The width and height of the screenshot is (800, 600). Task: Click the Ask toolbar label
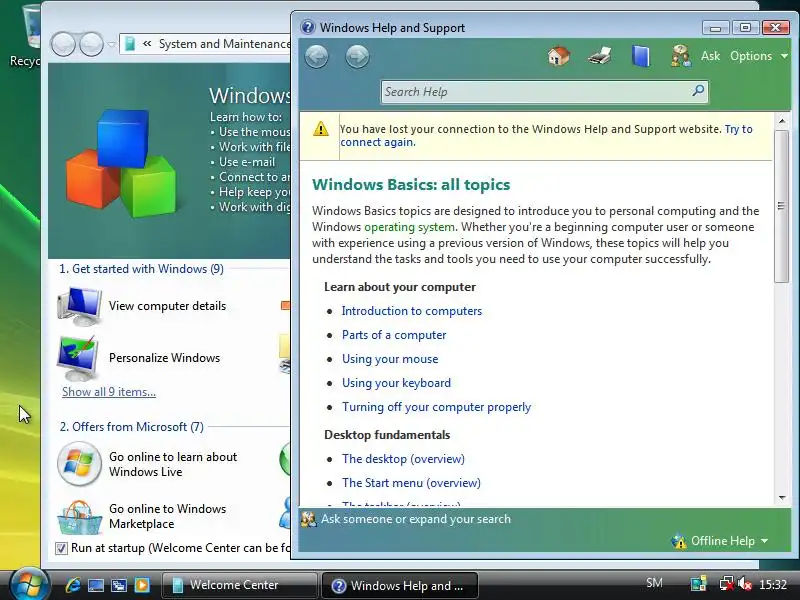pos(710,56)
